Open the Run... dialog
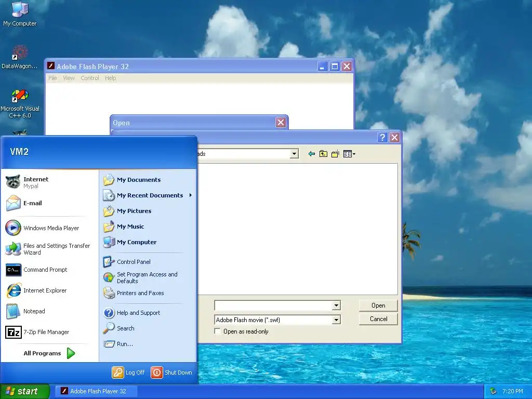Screen dimensions: 532x399 point(148,344)
